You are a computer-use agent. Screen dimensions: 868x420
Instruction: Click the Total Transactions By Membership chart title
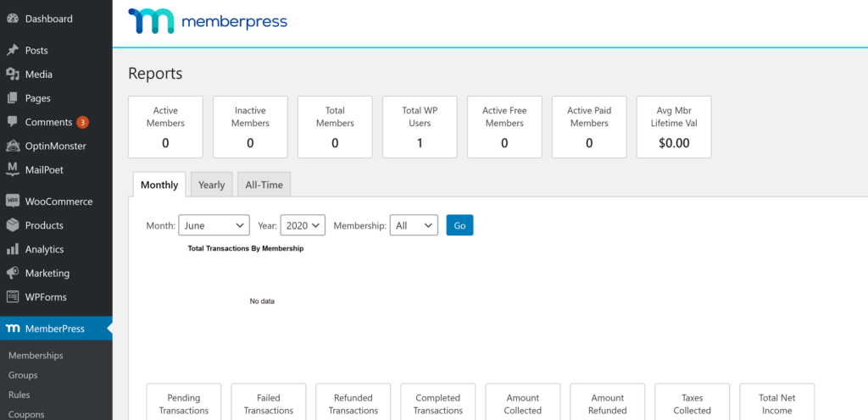coord(246,249)
